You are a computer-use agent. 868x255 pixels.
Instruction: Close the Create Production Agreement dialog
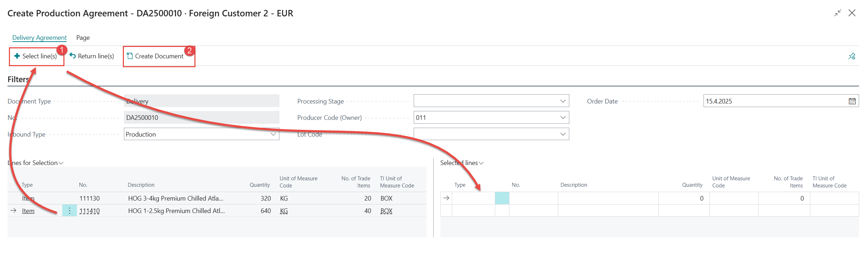tap(852, 13)
